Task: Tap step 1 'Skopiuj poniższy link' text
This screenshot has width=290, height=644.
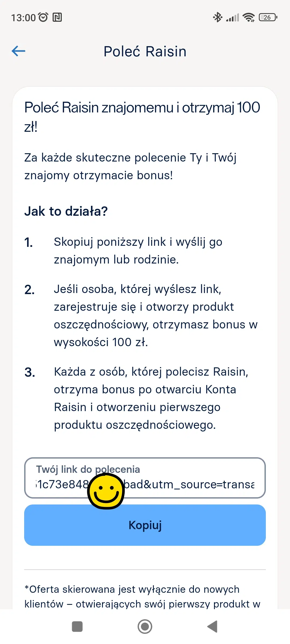Action: (138, 251)
